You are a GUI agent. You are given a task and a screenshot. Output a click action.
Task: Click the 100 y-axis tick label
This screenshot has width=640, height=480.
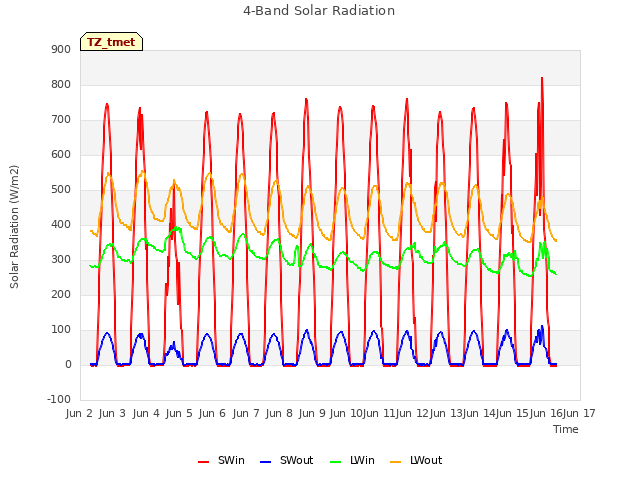(61, 329)
